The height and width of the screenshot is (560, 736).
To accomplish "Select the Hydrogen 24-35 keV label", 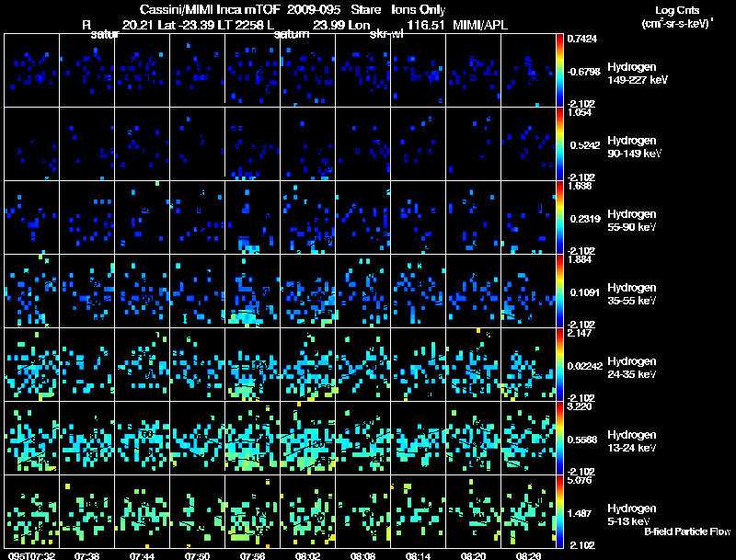I will 630,367.
